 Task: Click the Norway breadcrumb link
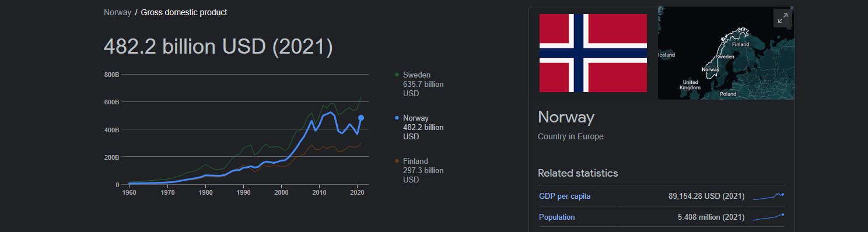click(117, 12)
